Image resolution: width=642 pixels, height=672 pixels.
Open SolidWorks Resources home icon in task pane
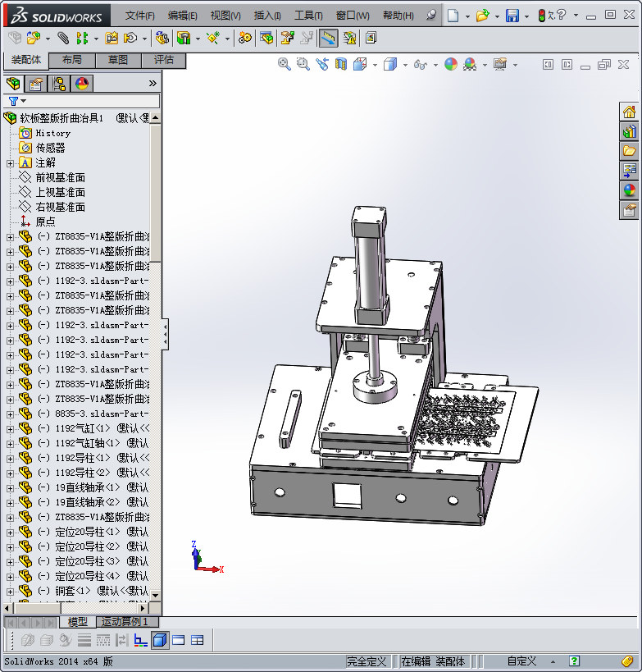point(629,112)
